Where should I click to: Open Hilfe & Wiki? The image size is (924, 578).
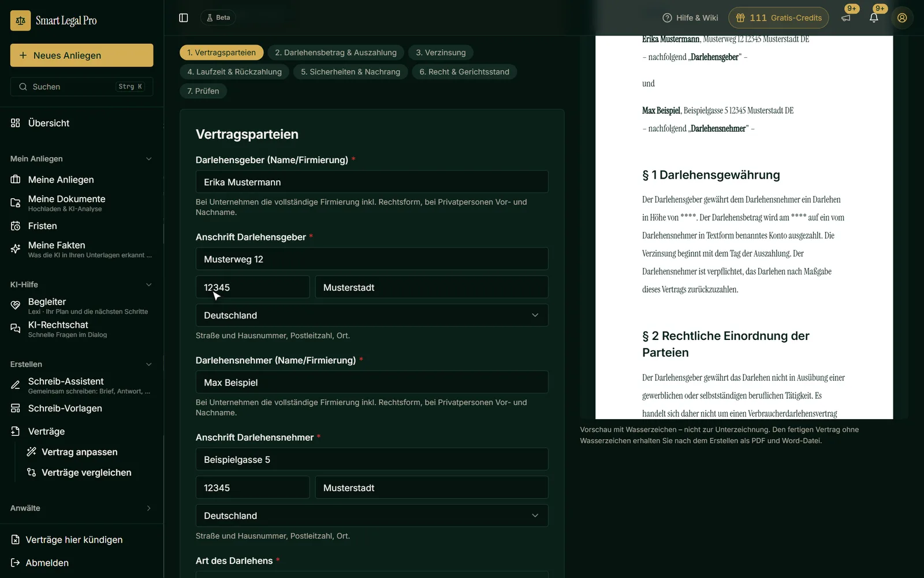pos(690,18)
